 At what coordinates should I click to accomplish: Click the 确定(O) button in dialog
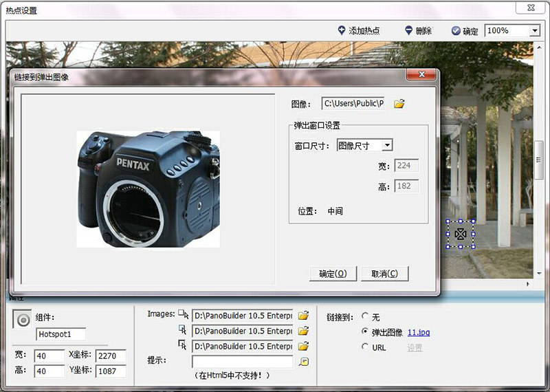point(333,274)
